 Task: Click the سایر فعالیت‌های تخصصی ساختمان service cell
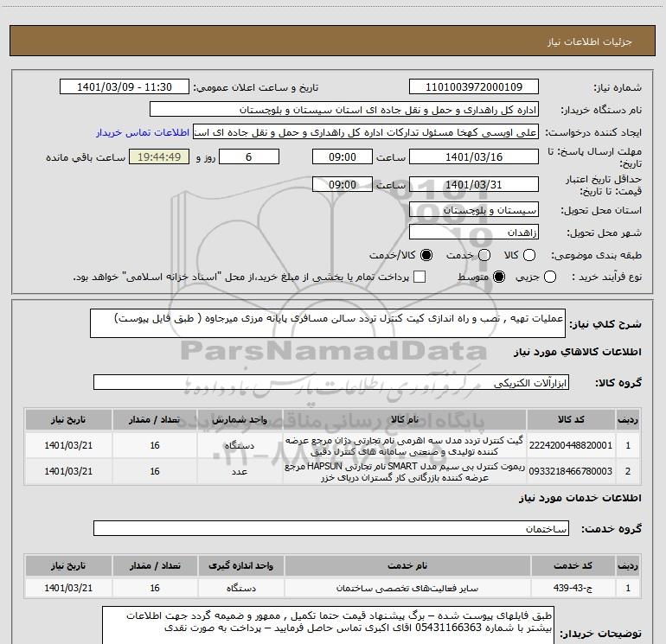(407, 588)
